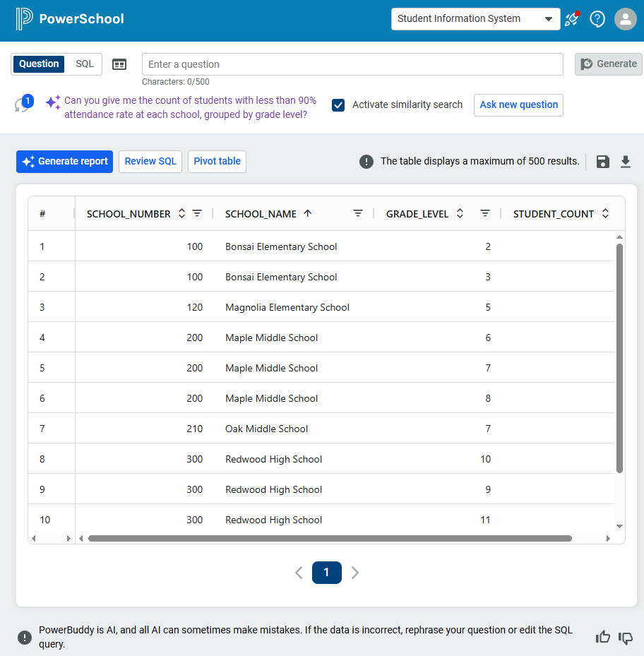Screen dimensions: 644x656
Task: Open the Pivot table view
Action: (x=217, y=161)
